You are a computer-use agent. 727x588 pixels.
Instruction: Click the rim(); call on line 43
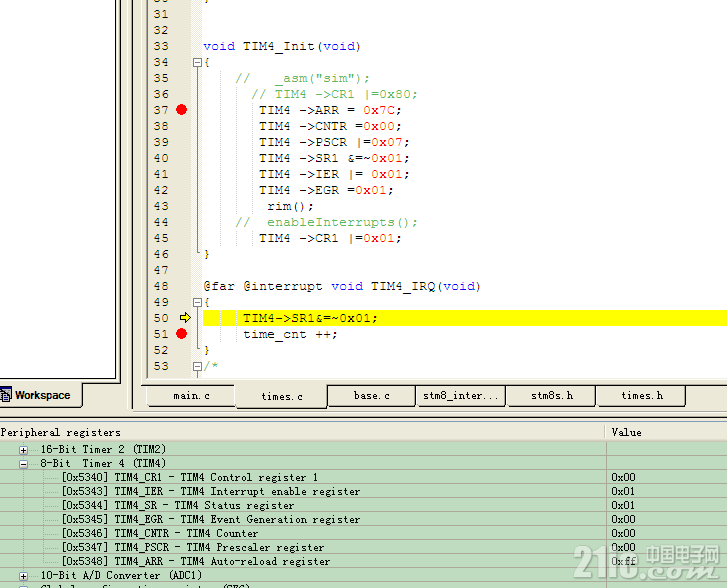click(x=290, y=206)
